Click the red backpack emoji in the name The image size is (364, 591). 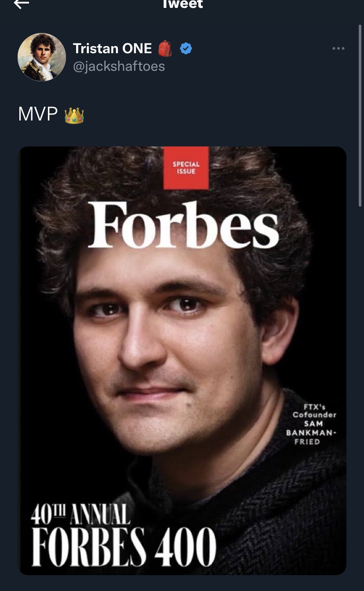pyautogui.click(x=165, y=48)
